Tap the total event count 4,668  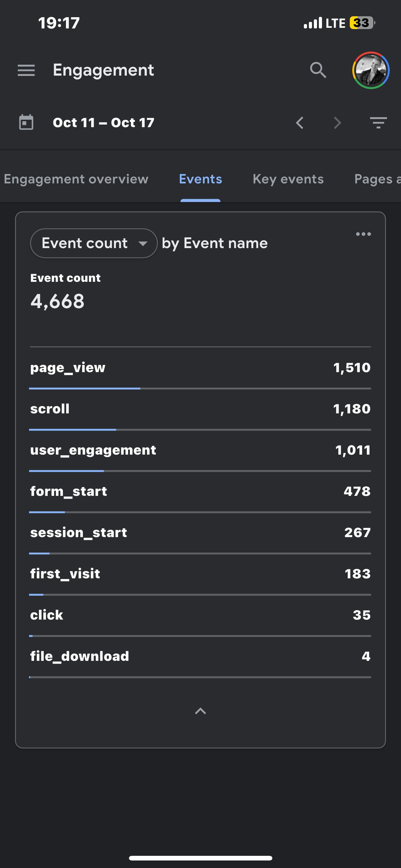click(x=57, y=301)
